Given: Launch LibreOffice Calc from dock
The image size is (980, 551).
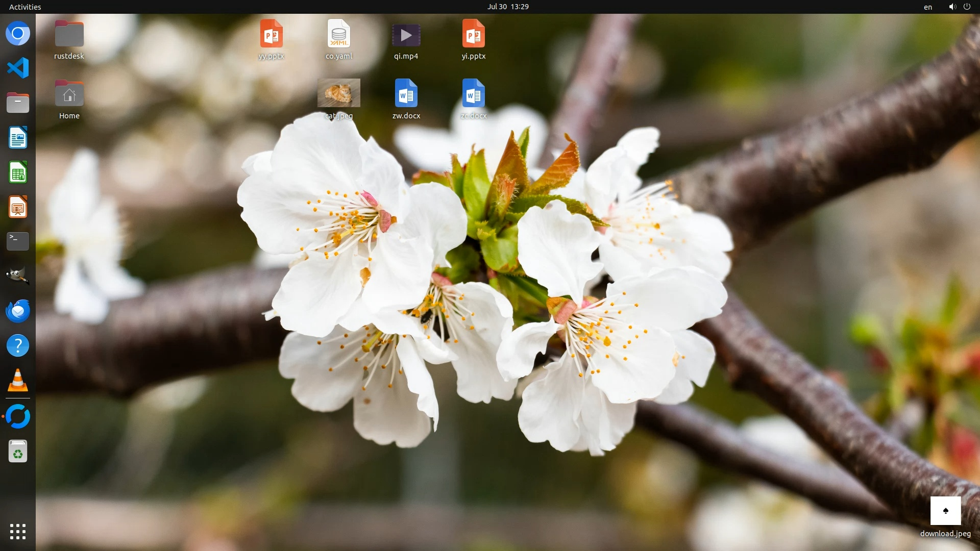Looking at the screenshot, I should coord(18,172).
